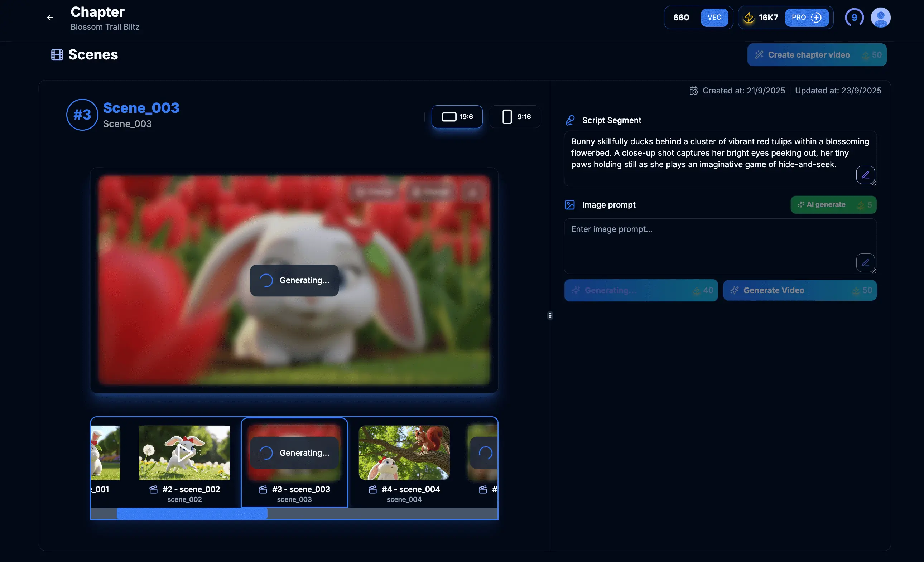Click the VEO model badge

tap(714, 17)
